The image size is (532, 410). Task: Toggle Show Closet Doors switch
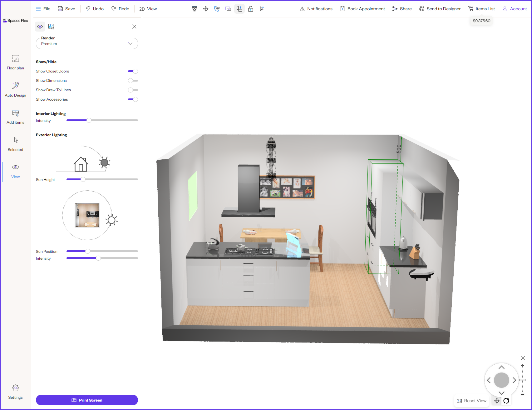point(133,71)
